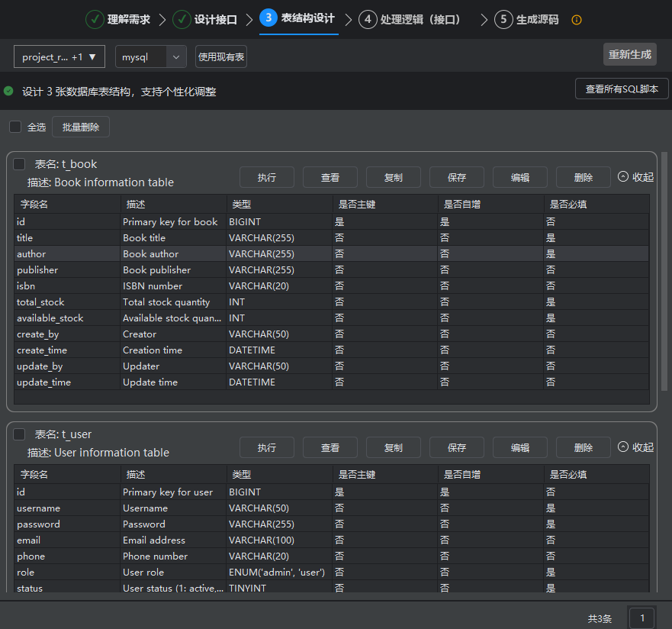Click the step 5 circle icon

point(503,19)
